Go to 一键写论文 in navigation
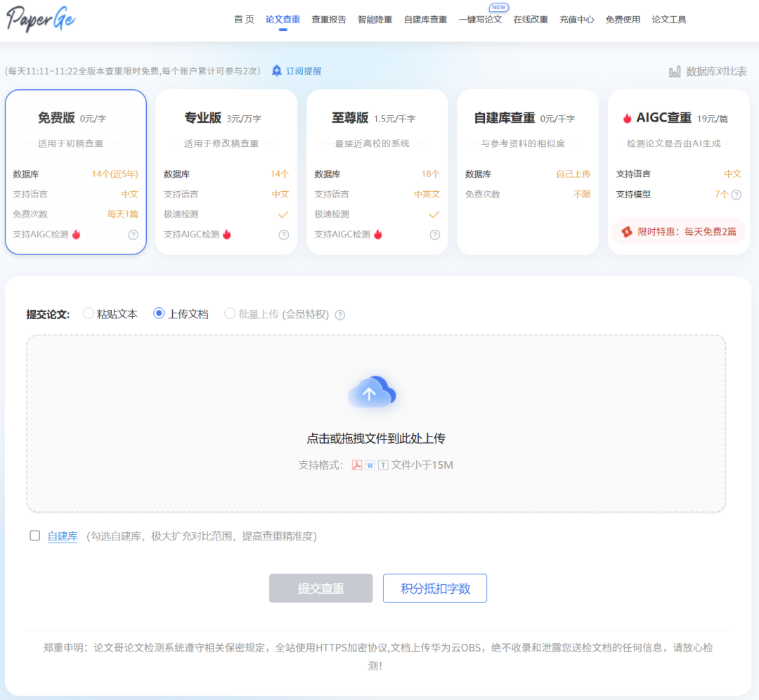The height and width of the screenshot is (700, 759). point(480,20)
